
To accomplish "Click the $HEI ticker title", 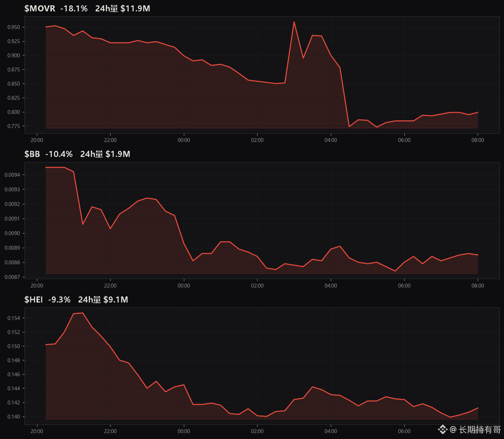I will click(x=33, y=300).
